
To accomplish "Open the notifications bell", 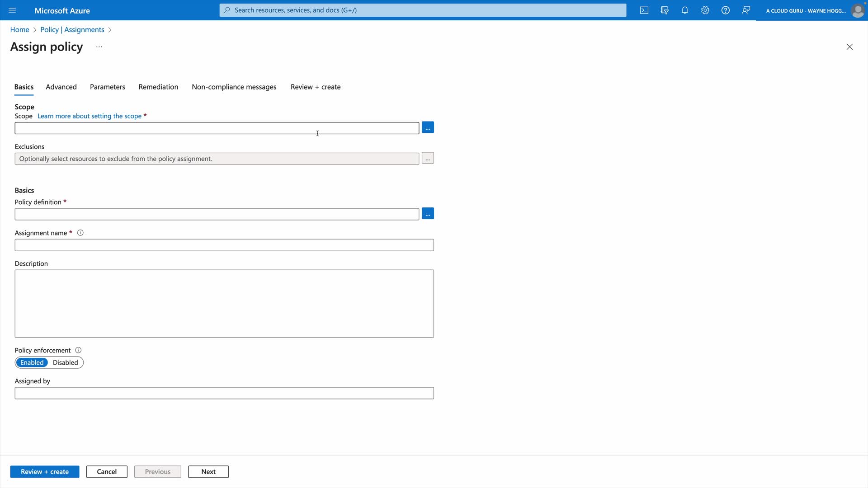I will [685, 10].
